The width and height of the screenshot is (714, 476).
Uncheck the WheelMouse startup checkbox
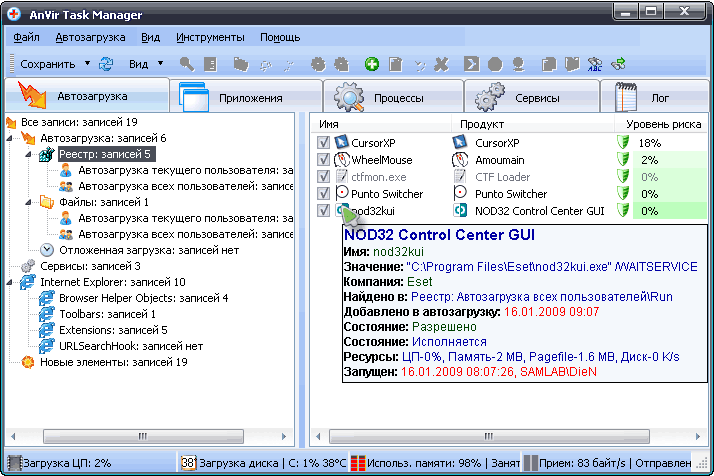point(323,160)
